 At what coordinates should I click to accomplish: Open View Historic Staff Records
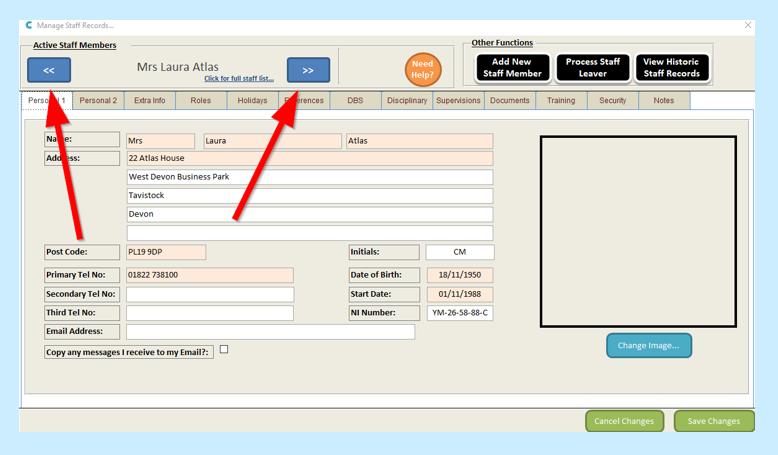coord(671,68)
